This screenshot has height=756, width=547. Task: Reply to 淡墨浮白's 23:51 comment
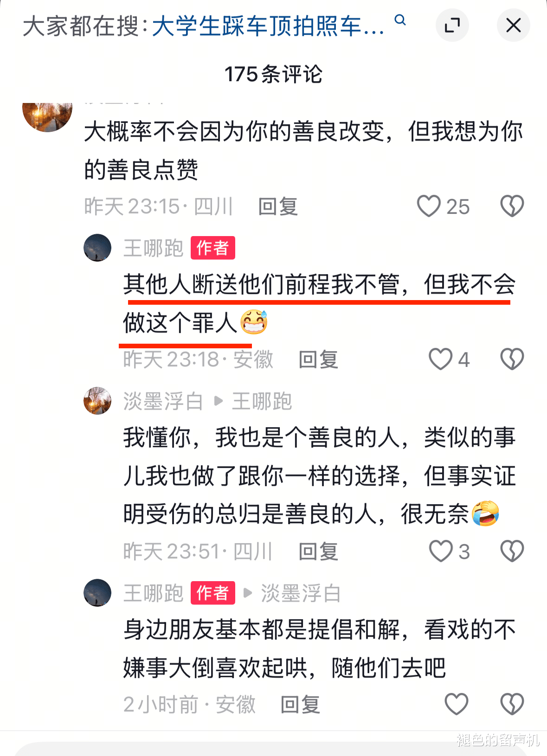(318, 551)
